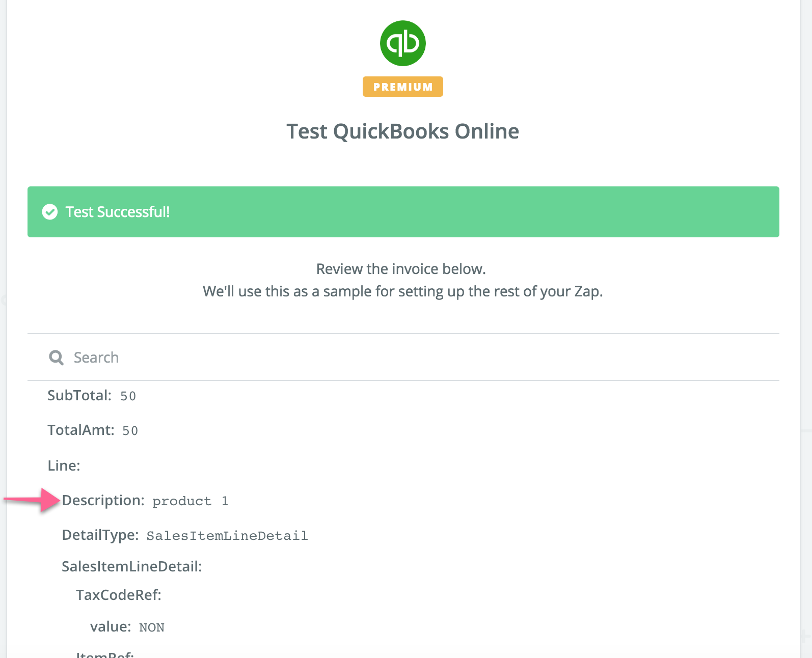Click the QuickBooks green logo icon
The width and height of the screenshot is (812, 658).
[402, 43]
